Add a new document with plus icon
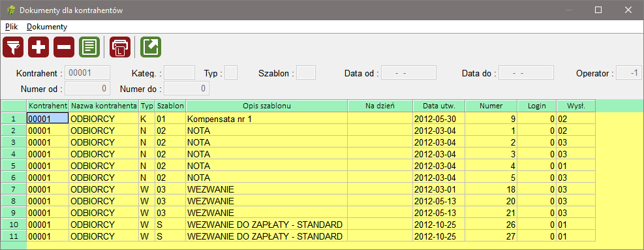Image resolution: width=644 pixels, height=250 pixels. click(x=38, y=47)
